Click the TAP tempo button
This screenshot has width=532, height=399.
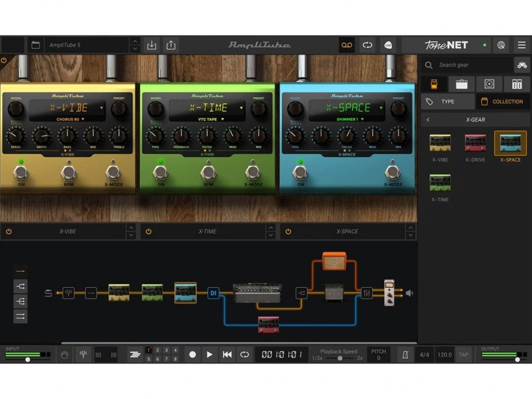point(463,354)
